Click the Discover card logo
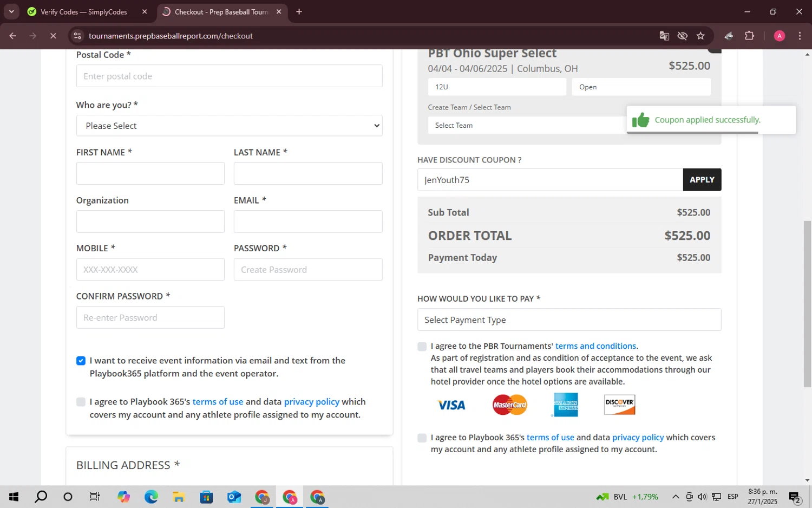This screenshot has width=812, height=508. click(619, 405)
